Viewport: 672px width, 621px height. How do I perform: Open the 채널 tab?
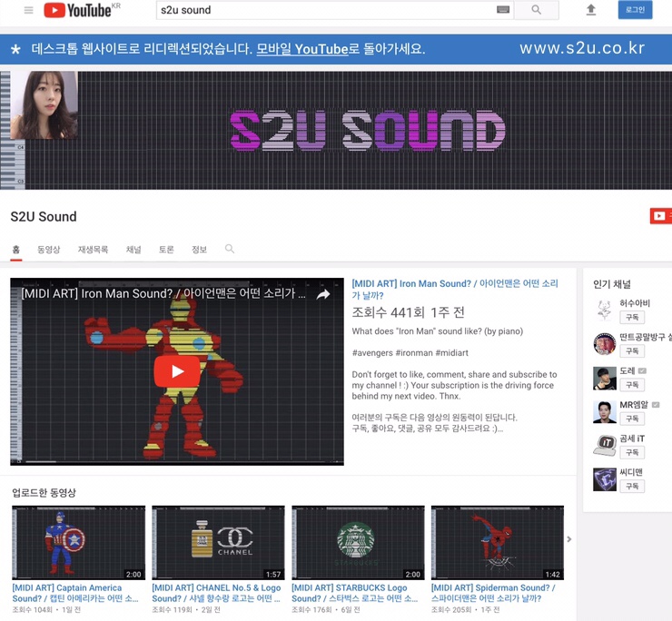point(133,250)
